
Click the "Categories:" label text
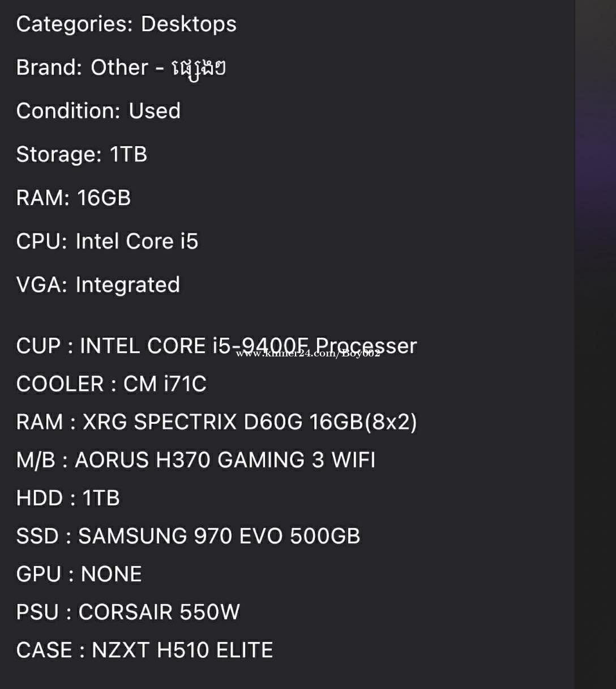[74, 24]
